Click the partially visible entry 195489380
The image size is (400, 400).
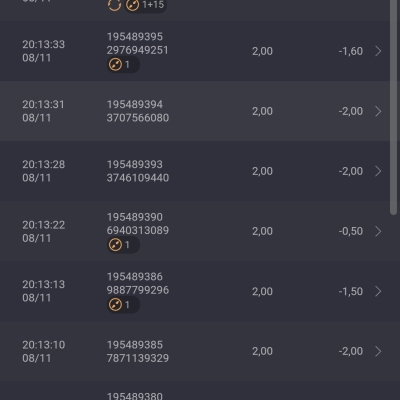pyautogui.click(x=135, y=396)
